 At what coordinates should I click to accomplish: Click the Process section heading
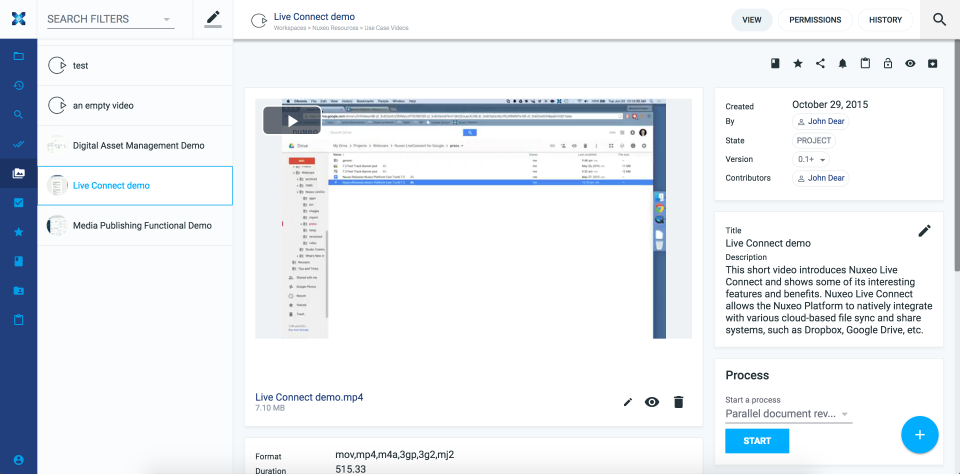tap(747, 375)
